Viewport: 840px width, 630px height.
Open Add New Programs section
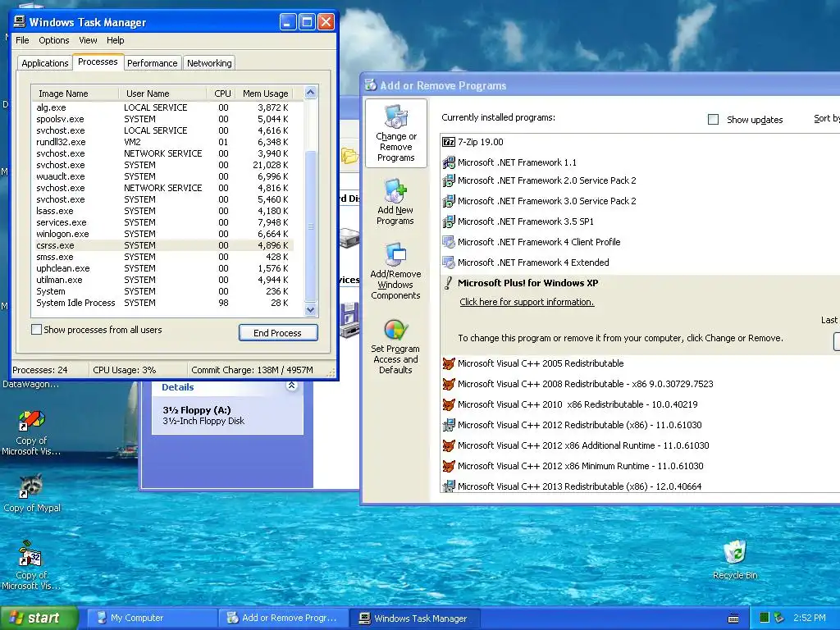click(x=395, y=202)
